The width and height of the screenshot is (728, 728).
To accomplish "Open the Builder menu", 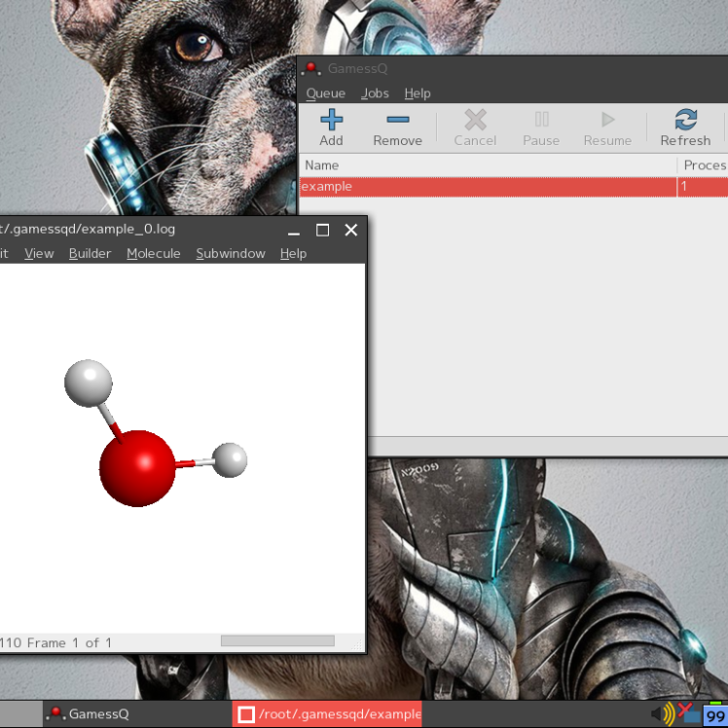I will 90,253.
